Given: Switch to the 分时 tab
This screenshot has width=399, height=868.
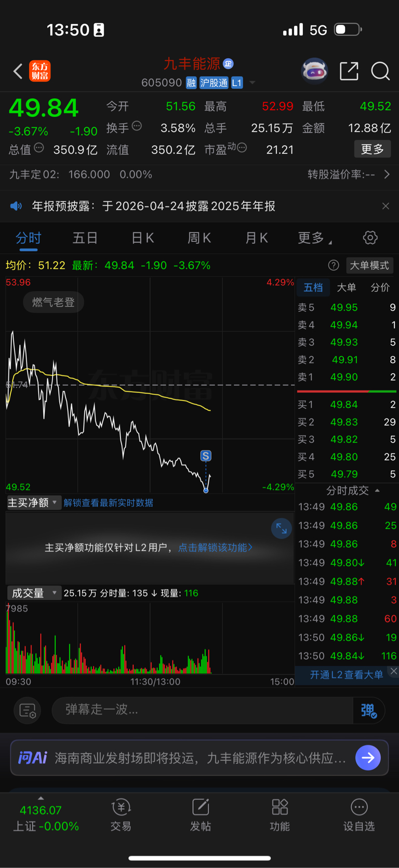Looking at the screenshot, I should click(29, 238).
